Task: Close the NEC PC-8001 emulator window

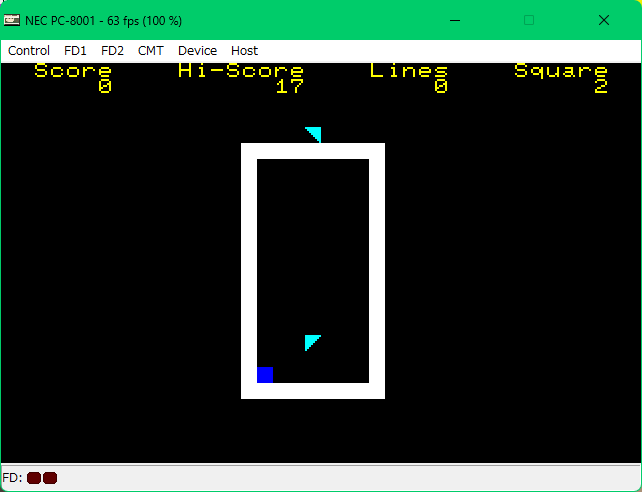Action: pos(603,20)
